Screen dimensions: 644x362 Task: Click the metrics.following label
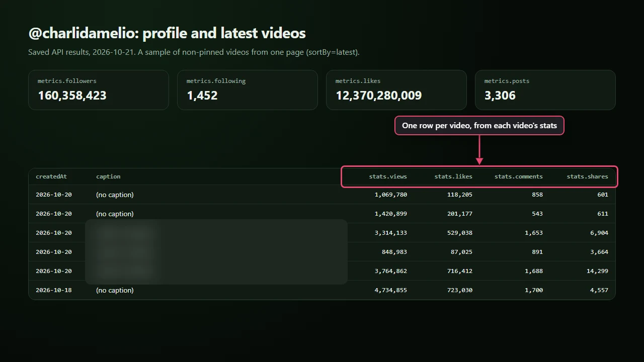216,81
